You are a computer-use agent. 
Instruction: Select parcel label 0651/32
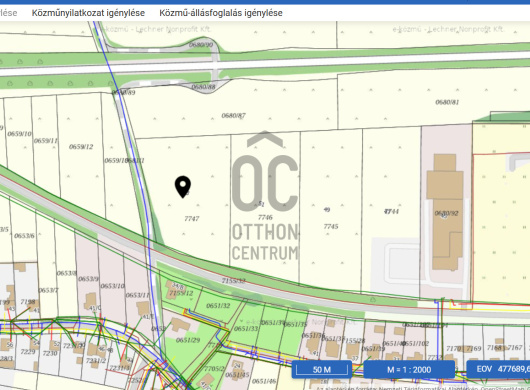point(218,306)
